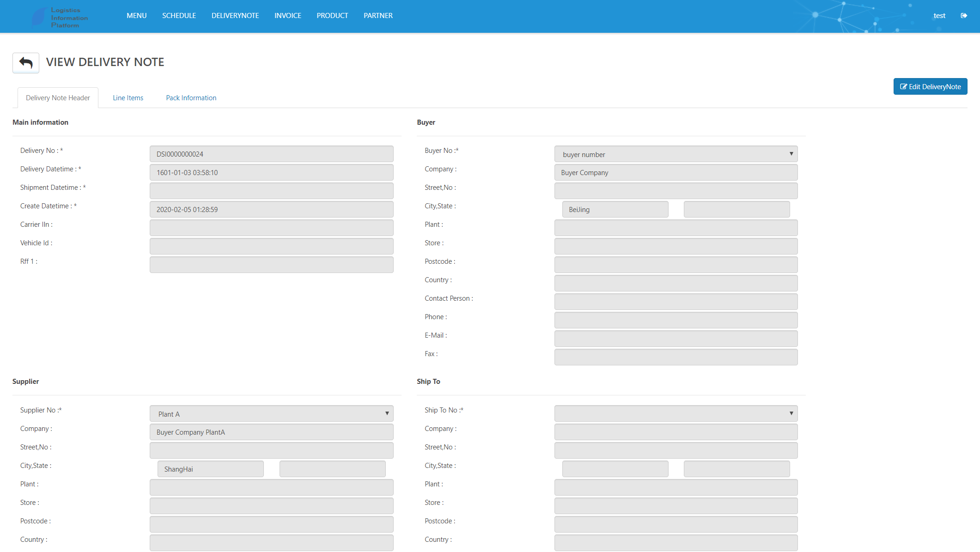This screenshot has height=552, width=980.
Task: Click the Rff 1 field
Action: tap(272, 265)
